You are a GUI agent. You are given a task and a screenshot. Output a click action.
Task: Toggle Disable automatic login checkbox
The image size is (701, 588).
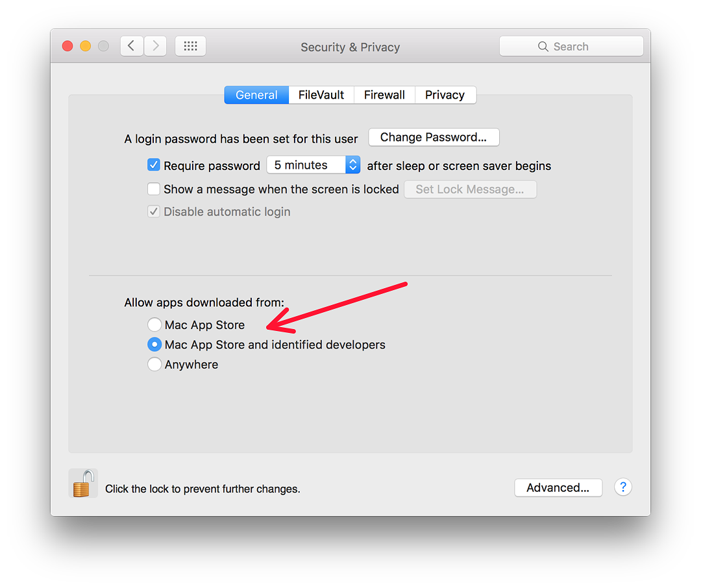154,212
